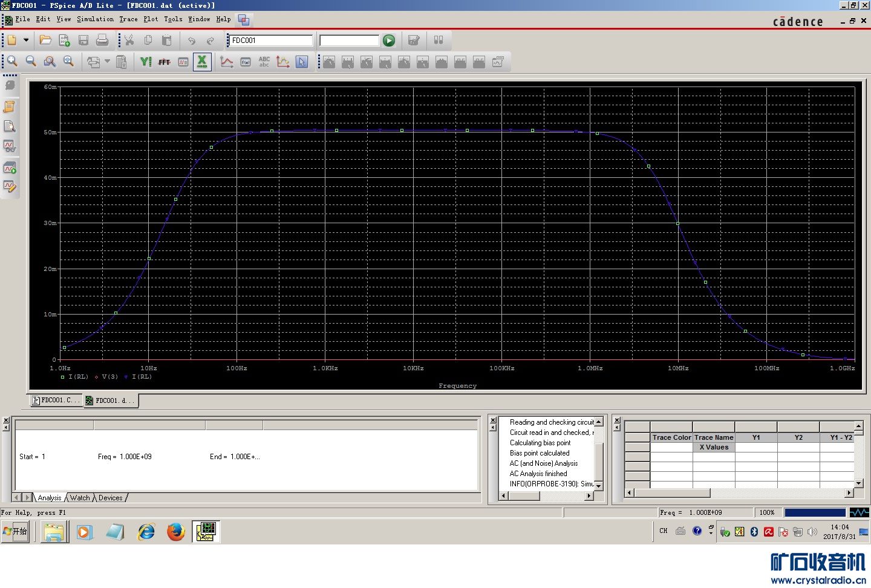
Task: Open the file explorer taskbar icon
Action: [53, 532]
